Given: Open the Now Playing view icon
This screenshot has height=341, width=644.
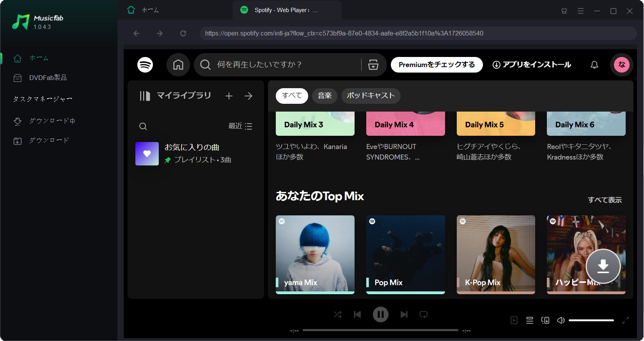Looking at the screenshot, I should [x=514, y=320].
